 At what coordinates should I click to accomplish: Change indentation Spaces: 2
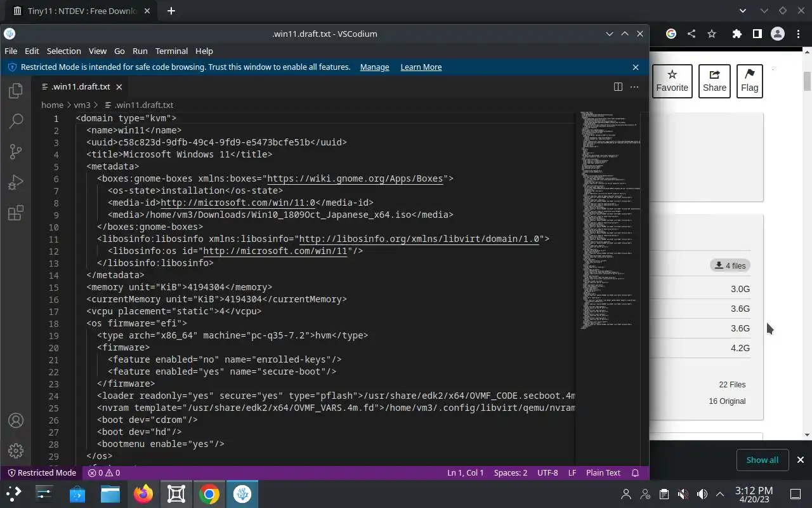tap(511, 473)
